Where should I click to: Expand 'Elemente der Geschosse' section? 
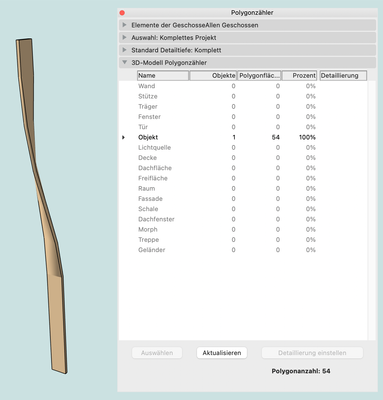point(124,25)
